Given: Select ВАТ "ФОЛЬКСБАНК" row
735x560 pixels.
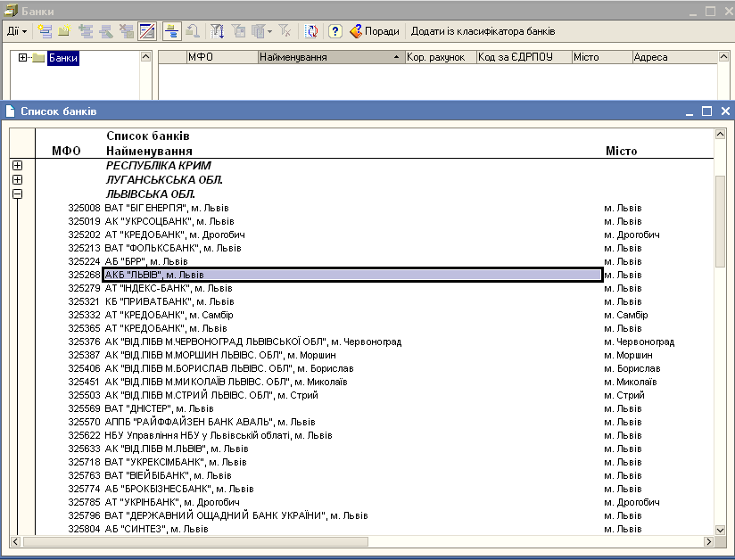Looking at the screenshot, I should coord(374,249).
